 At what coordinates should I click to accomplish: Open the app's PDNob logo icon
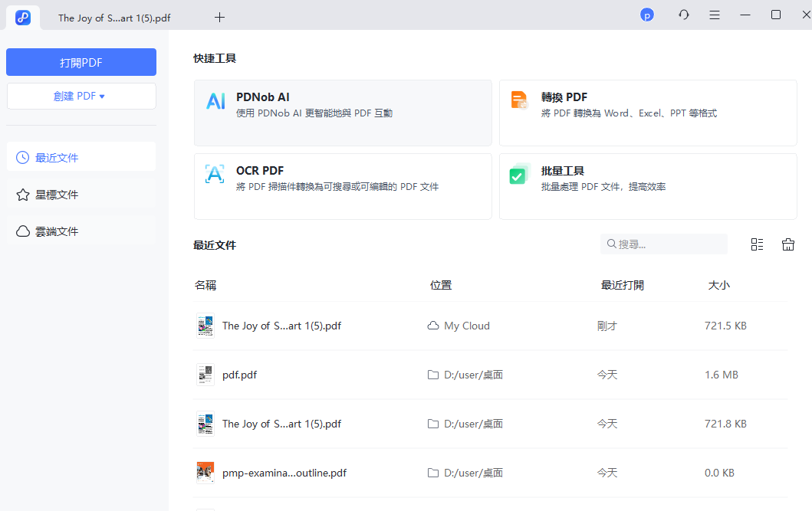coord(21,16)
